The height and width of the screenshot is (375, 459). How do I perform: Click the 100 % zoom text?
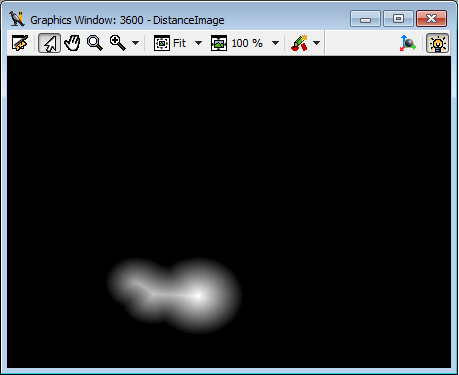[x=247, y=43]
